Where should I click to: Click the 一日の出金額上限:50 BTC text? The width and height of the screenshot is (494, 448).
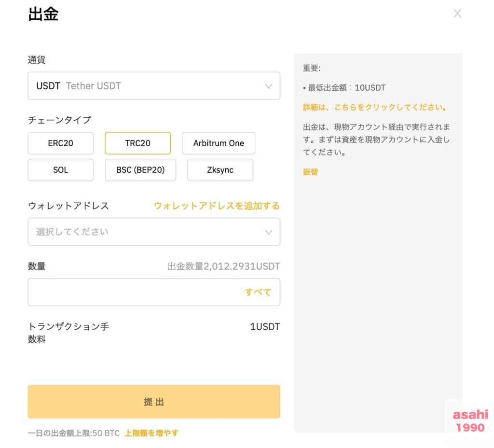74,433
